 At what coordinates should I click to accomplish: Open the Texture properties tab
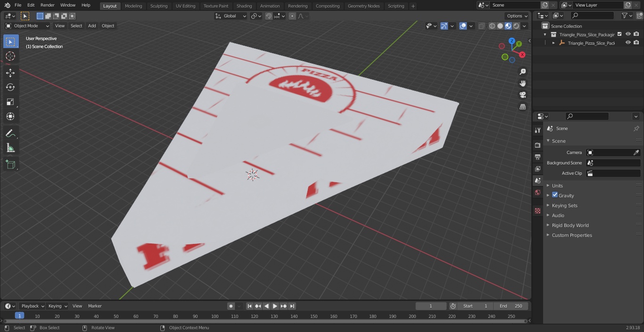pos(537,211)
